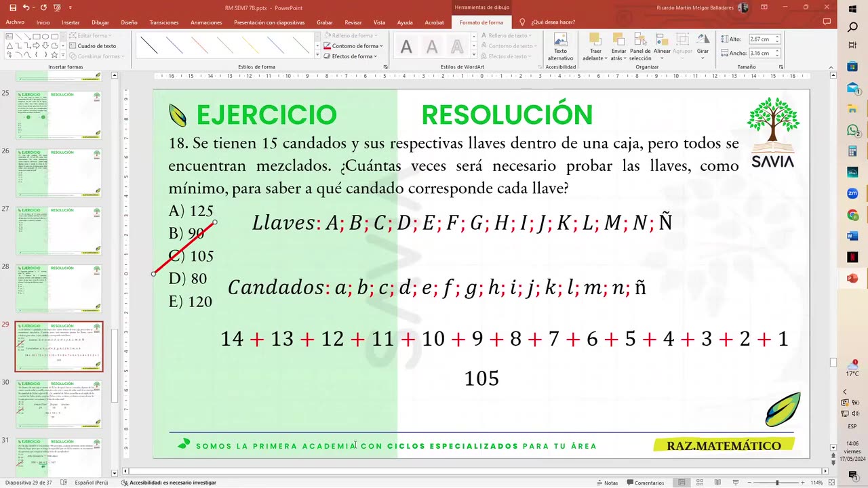Expand the insert shapes gallery

click(x=64, y=56)
